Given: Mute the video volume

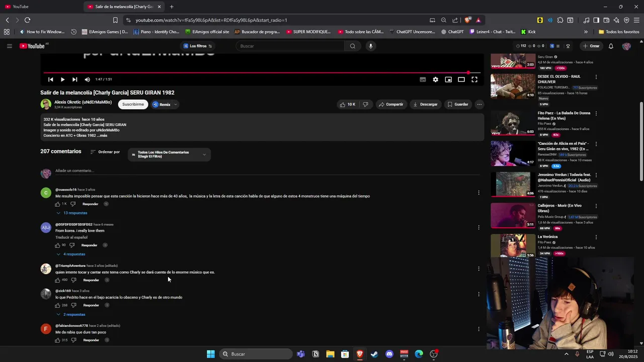Looking at the screenshot, I should [x=87, y=79].
